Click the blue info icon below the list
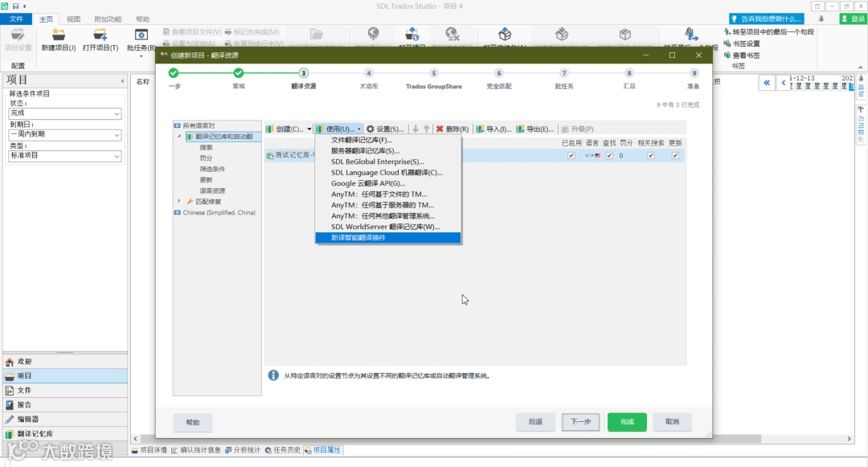This screenshot has height=467, width=868. point(273,375)
